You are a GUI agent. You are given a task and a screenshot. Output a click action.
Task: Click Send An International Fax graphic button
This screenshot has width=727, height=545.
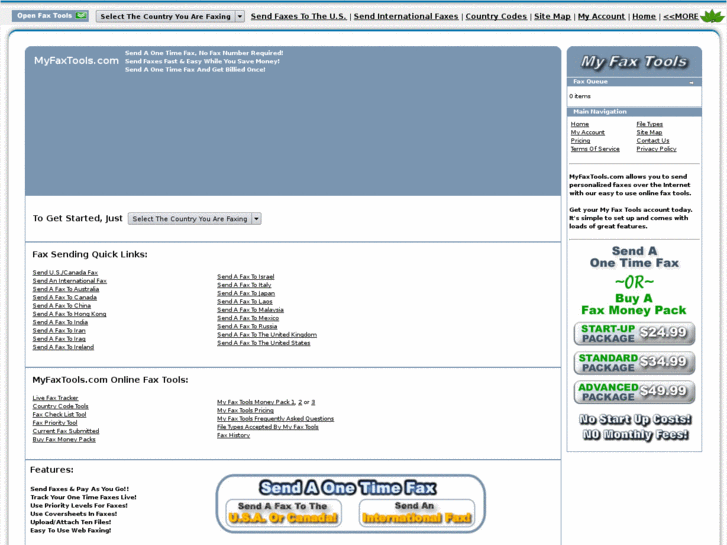click(416, 513)
